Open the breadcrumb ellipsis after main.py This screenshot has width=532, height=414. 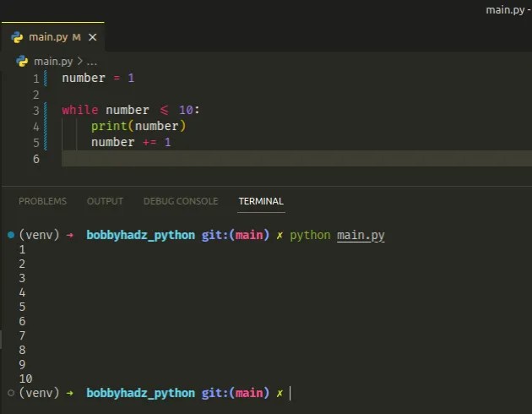click(x=91, y=63)
